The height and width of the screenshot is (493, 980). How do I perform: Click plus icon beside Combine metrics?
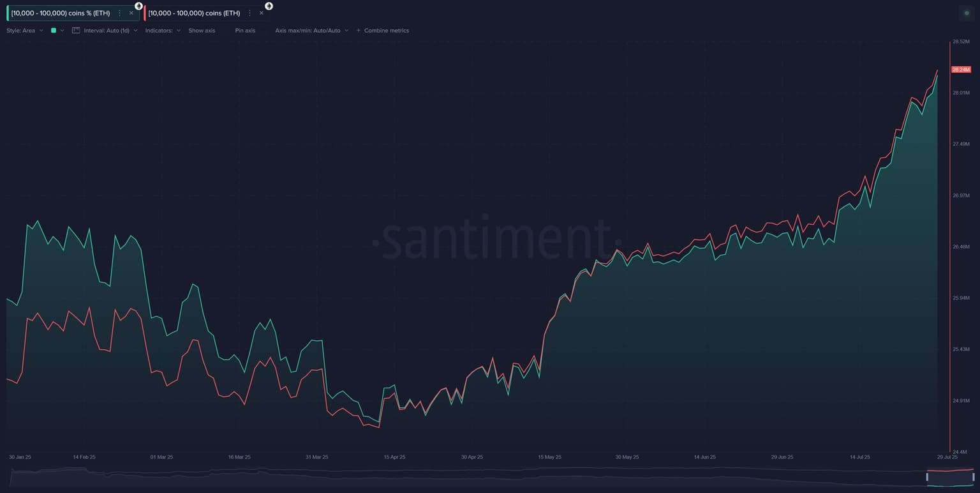359,31
